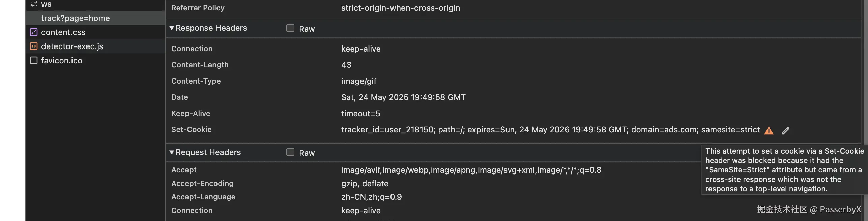Open the detector-exec.js request details
Screen dimensions: 868x221
(72, 46)
